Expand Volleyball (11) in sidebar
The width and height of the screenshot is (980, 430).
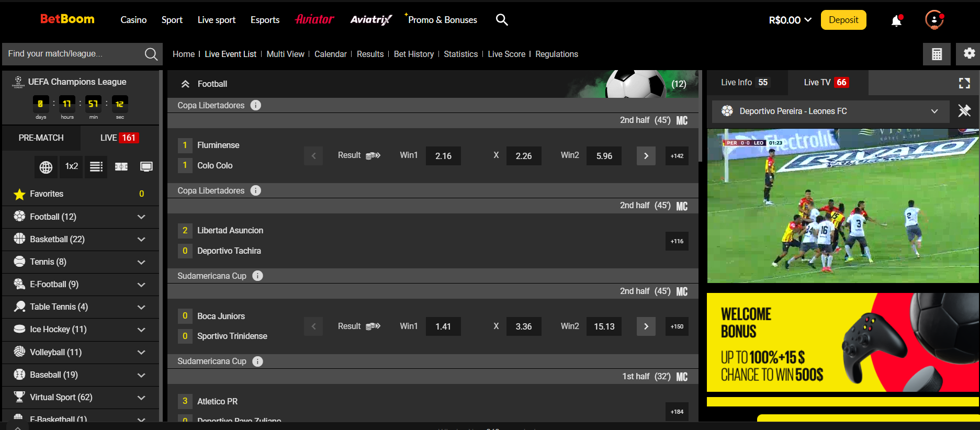coord(81,352)
